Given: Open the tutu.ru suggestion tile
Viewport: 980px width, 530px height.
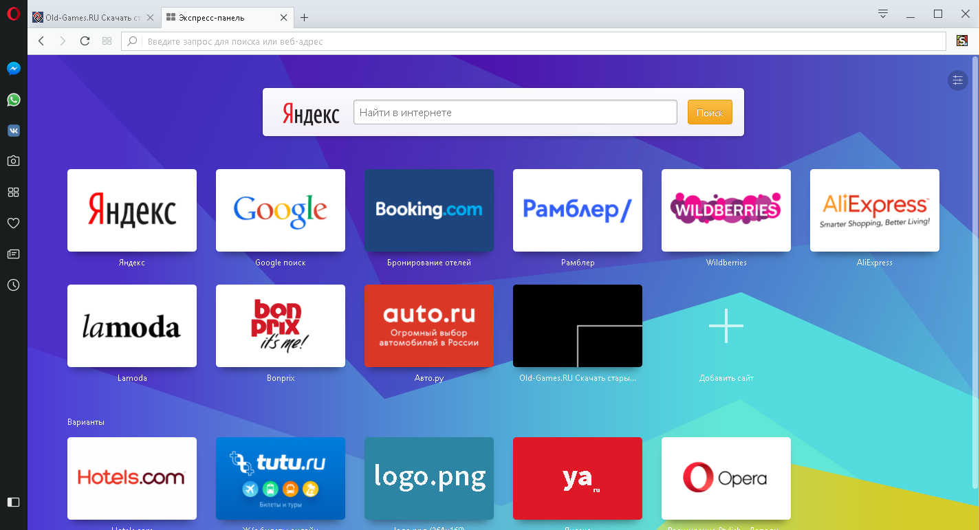Looking at the screenshot, I should (x=281, y=478).
